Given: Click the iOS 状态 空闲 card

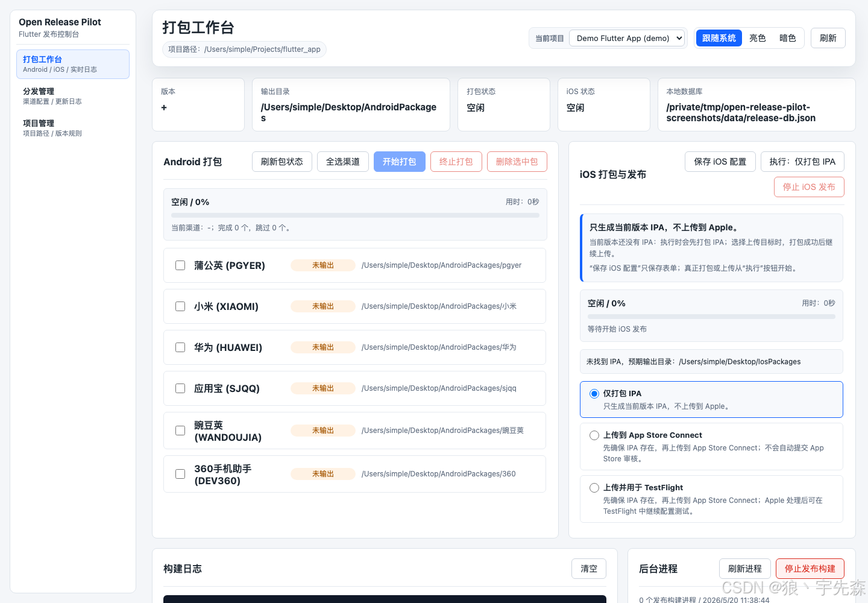Looking at the screenshot, I should pos(604,104).
